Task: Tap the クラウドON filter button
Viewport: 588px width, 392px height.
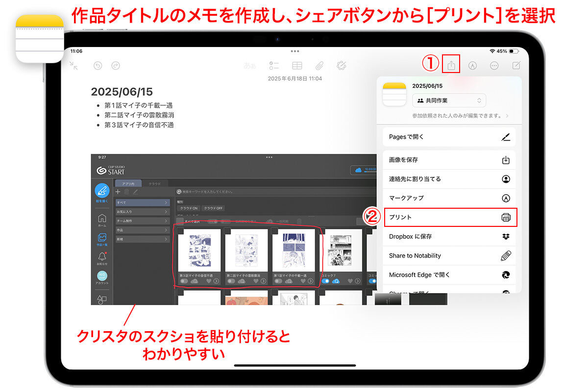Action: (188, 208)
